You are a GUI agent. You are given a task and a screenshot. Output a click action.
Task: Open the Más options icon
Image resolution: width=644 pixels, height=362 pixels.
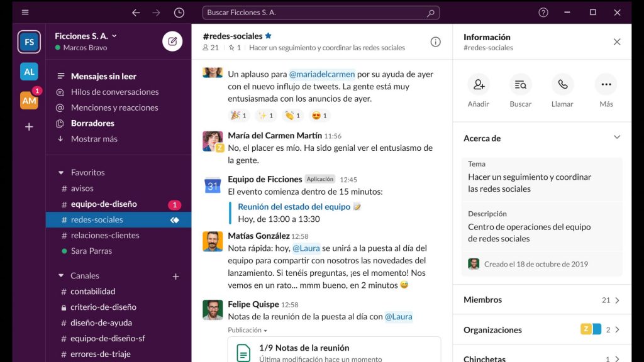(x=606, y=85)
